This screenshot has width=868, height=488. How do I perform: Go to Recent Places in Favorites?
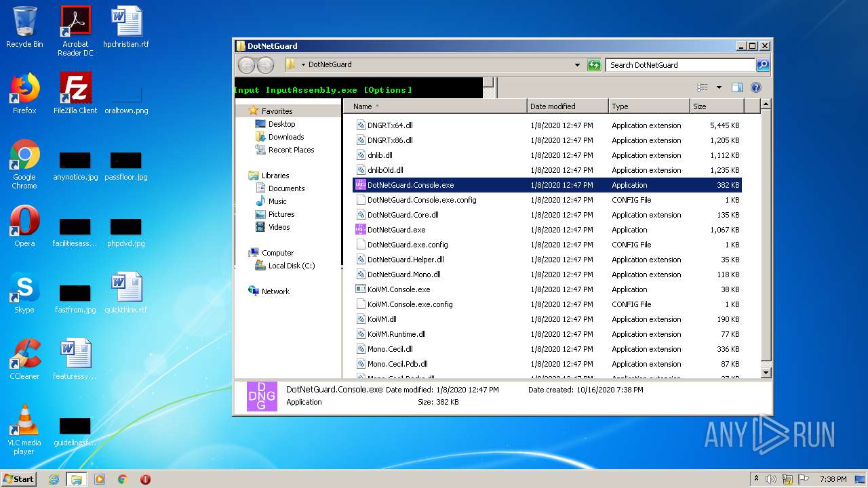click(x=291, y=150)
